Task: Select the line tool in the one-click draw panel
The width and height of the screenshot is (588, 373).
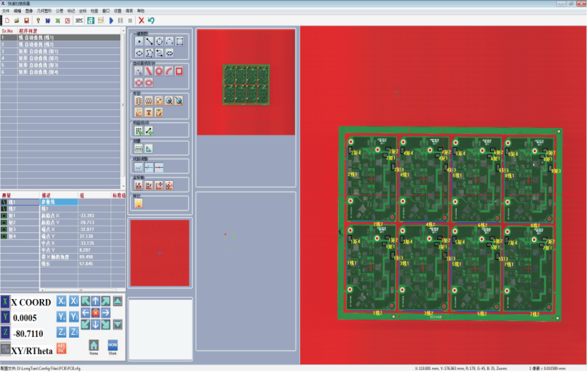Action: coord(149,41)
